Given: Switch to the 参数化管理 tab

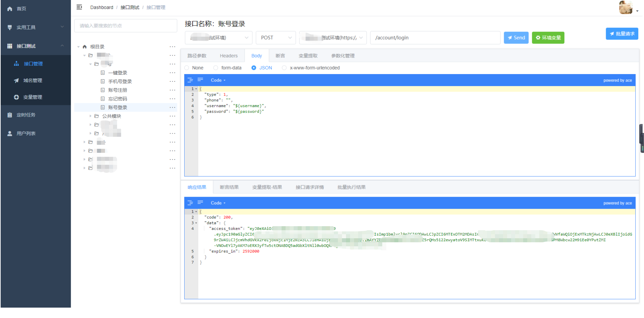Looking at the screenshot, I should (x=343, y=56).
